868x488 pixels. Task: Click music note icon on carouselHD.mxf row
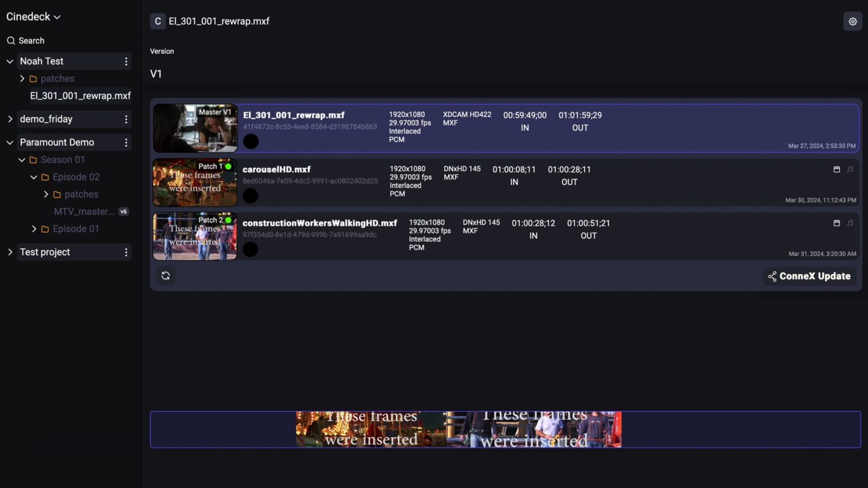[x=850, y=169]
